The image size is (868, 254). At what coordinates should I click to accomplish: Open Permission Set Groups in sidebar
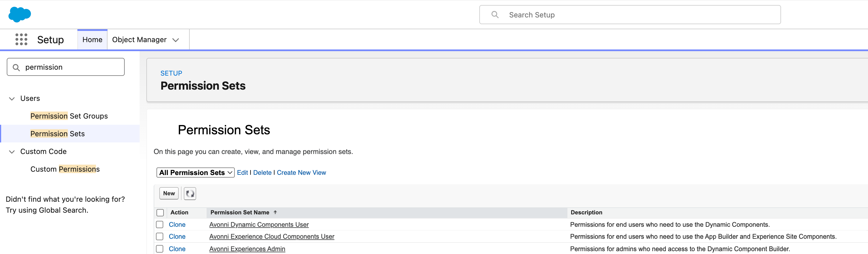pos(69,116)
